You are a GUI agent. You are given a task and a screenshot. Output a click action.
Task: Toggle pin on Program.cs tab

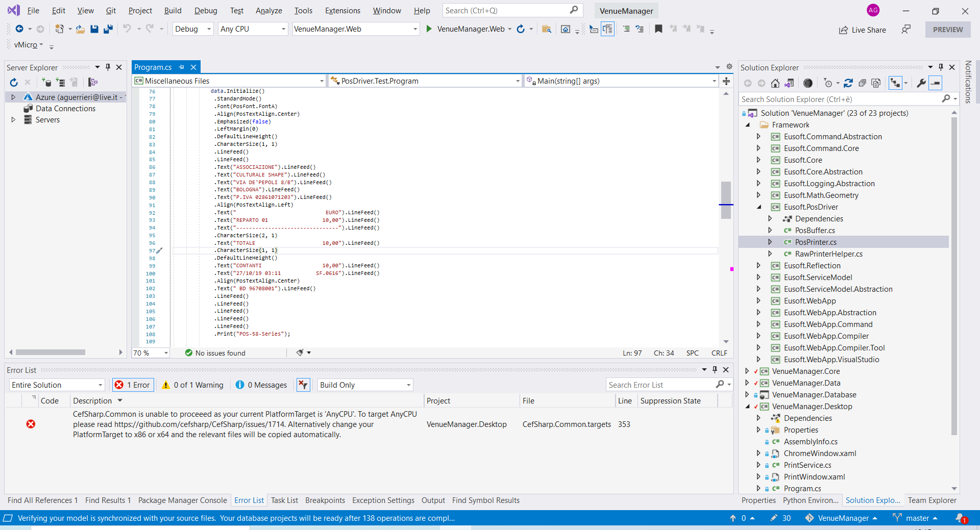pyautogui.click(x=181, y=67)
